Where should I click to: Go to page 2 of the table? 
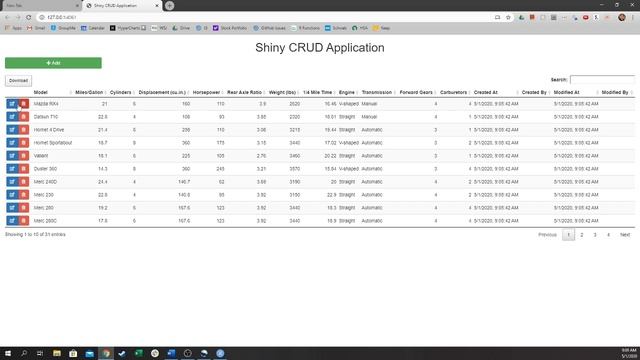tap(582, 235)
